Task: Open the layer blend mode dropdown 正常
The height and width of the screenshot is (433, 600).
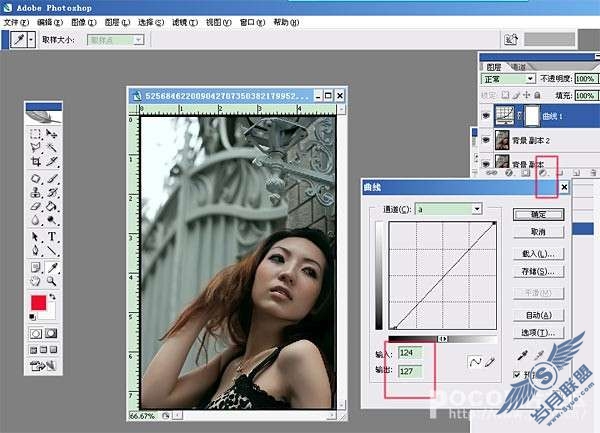Action: point(508,79)
